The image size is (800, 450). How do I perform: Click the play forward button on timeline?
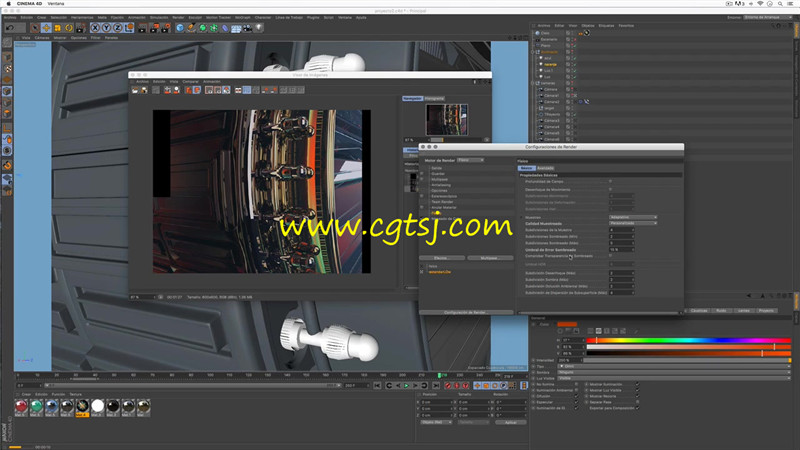pos(407,386)
